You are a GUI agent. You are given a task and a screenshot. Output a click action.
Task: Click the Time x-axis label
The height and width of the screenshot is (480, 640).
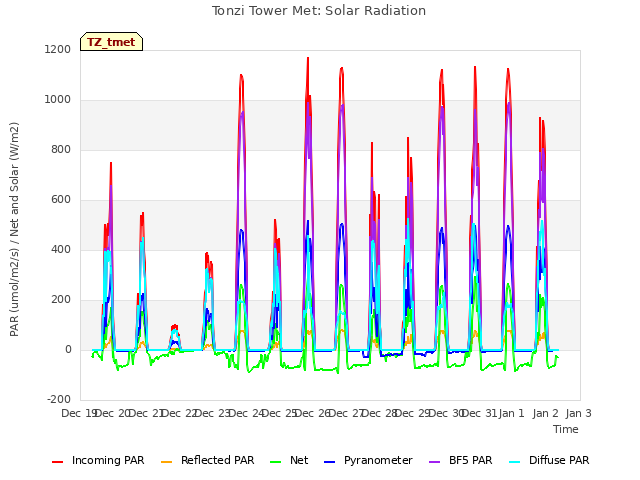pyautogui.click(x=566, y=429)
